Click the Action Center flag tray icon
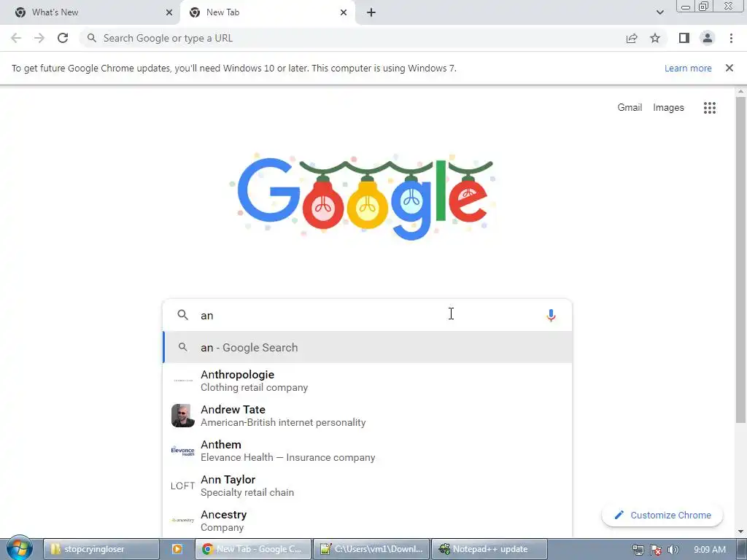This screenshot has height=560, width=747. (x=656, y=550)
